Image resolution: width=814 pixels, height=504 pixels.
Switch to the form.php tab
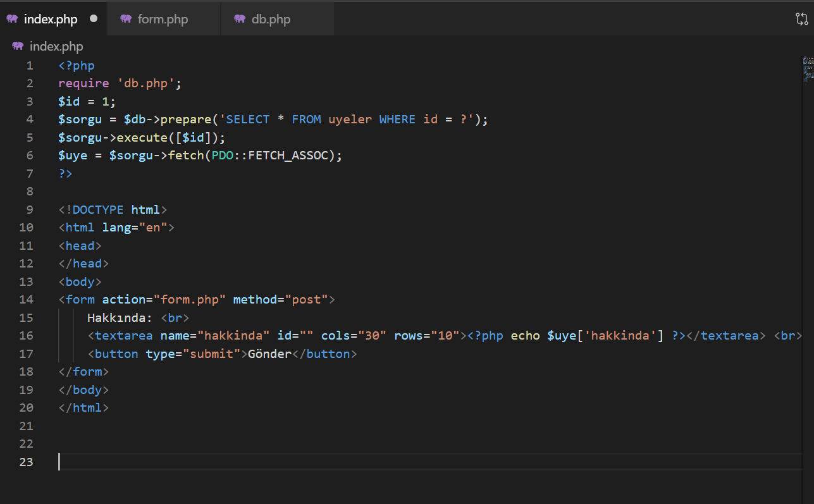point(163,19)
